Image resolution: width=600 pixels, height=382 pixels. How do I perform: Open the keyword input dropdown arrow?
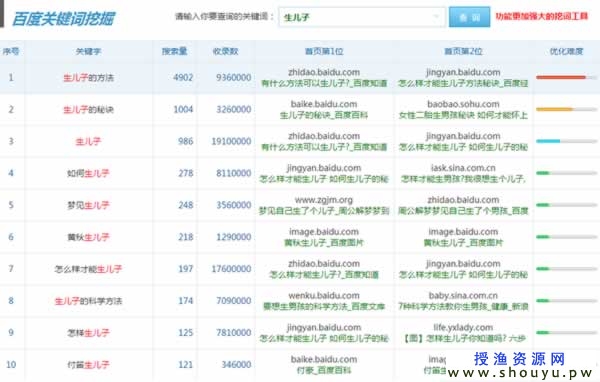pos(435,17)
